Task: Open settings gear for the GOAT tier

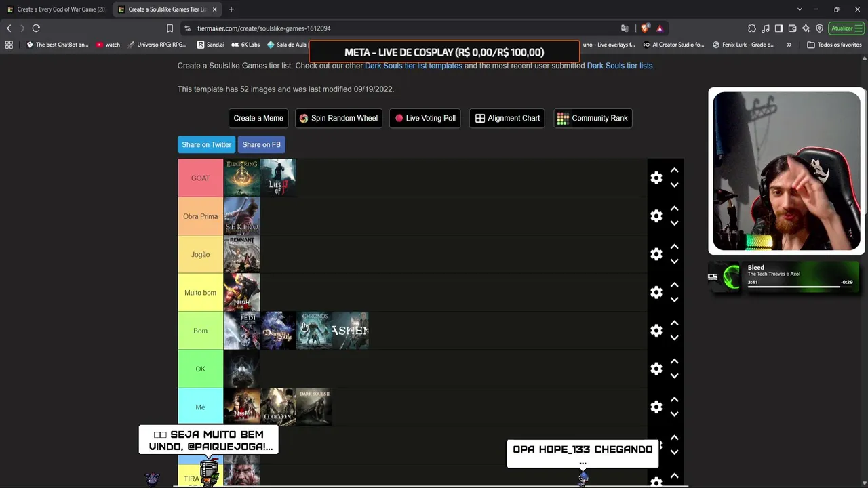Action: coord(656,178)
